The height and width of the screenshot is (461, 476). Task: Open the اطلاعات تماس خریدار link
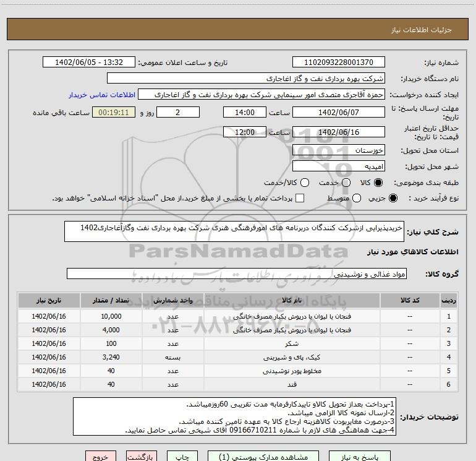click(x=102, y=95)
